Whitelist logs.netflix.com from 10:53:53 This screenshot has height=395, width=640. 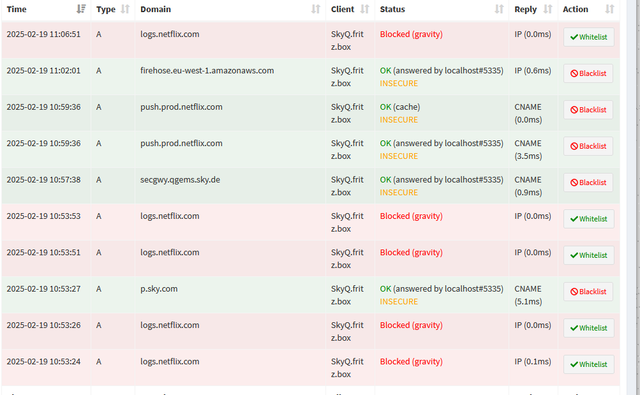589,219
